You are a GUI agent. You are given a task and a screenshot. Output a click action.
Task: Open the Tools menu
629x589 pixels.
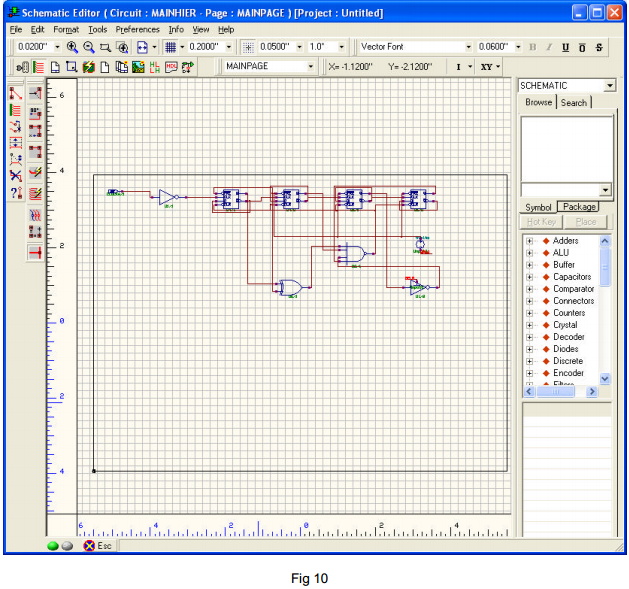pyautogui.click(x=97, y=30)
